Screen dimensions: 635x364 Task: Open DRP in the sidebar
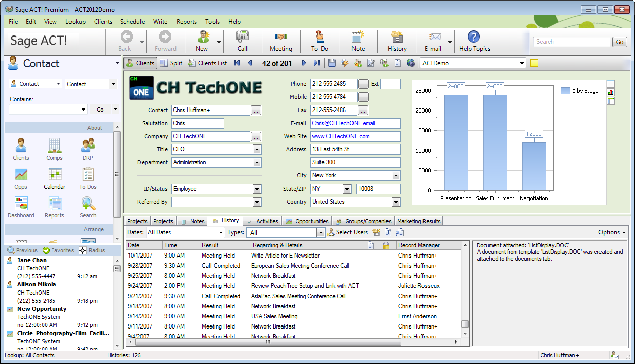88,149
